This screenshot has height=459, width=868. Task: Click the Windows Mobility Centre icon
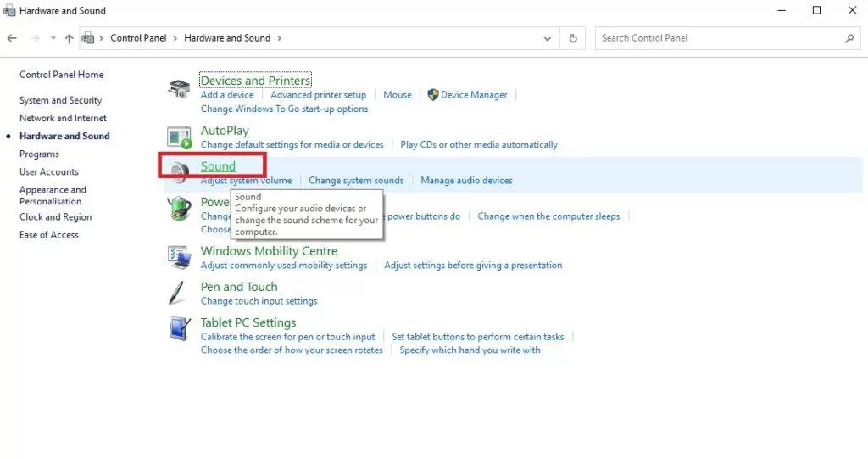180,257
